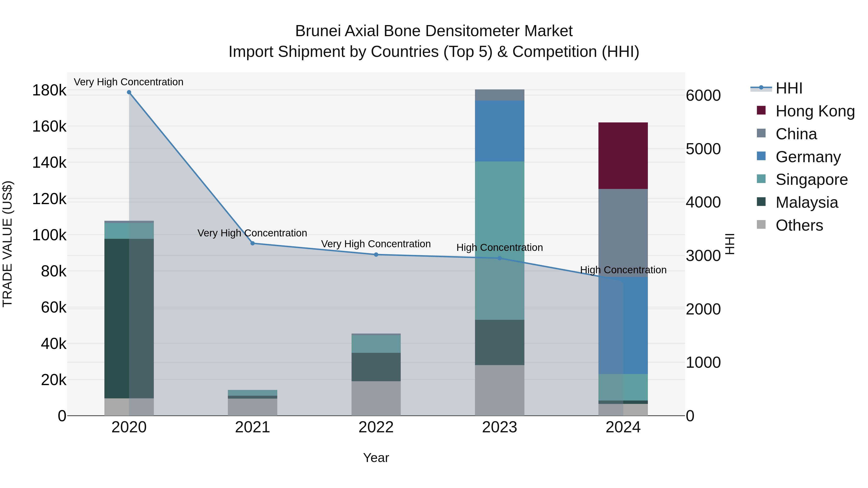Click the 2023 x-axis label
This screenshot has height=488, width=868.
tap(500, 427)
